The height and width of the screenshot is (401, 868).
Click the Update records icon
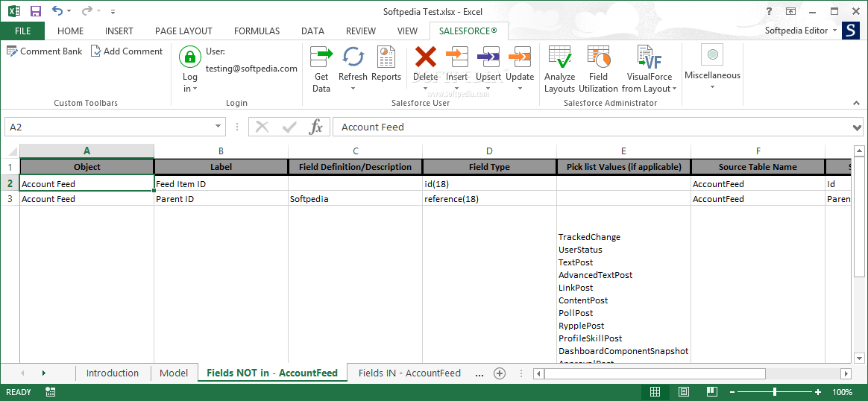click(520, 57)
